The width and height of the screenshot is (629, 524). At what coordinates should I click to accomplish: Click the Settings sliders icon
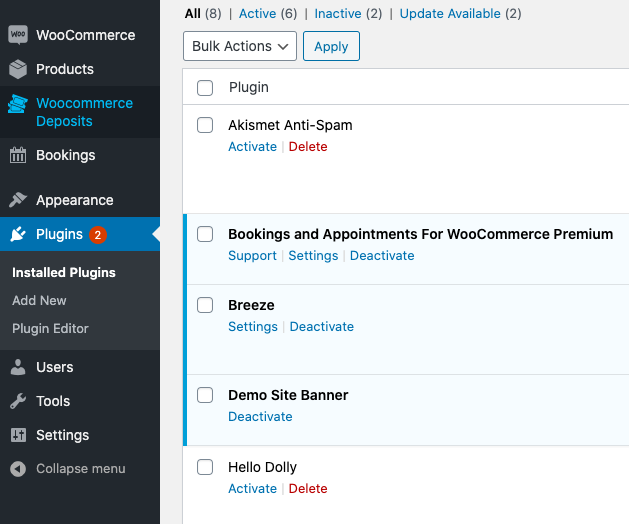18,435
